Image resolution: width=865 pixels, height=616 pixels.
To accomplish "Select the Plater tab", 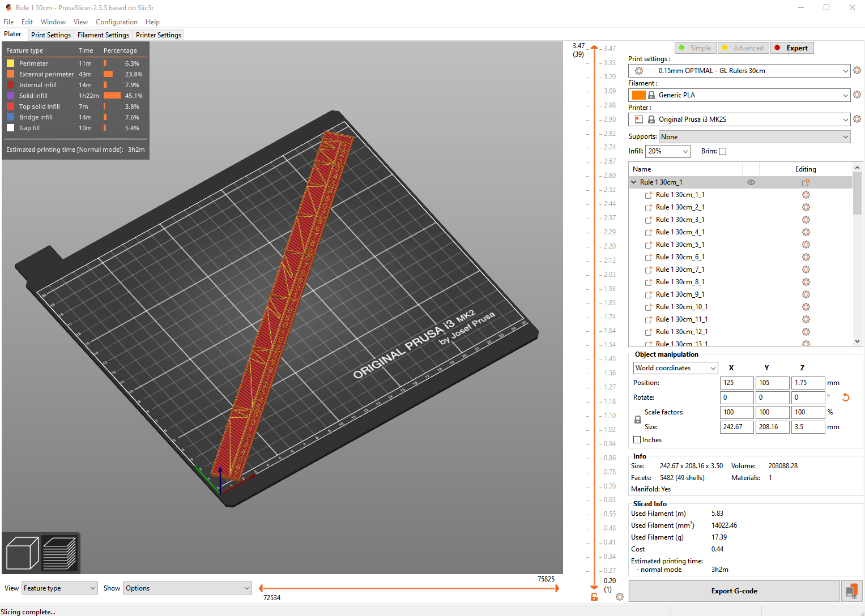I will (13, 34).
